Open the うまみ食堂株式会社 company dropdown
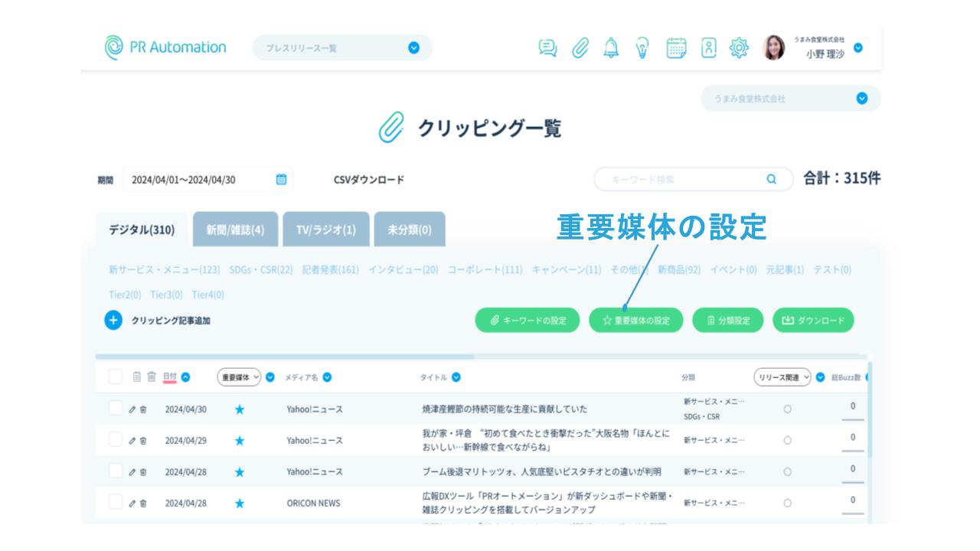The height and width of the screenshot is (551, 980). [862, 99]
